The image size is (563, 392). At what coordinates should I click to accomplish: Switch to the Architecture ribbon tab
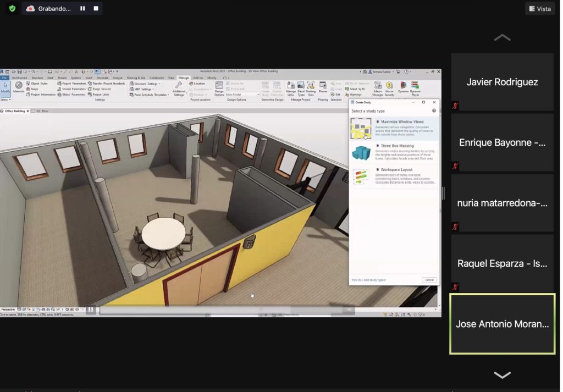coord(20,78)
